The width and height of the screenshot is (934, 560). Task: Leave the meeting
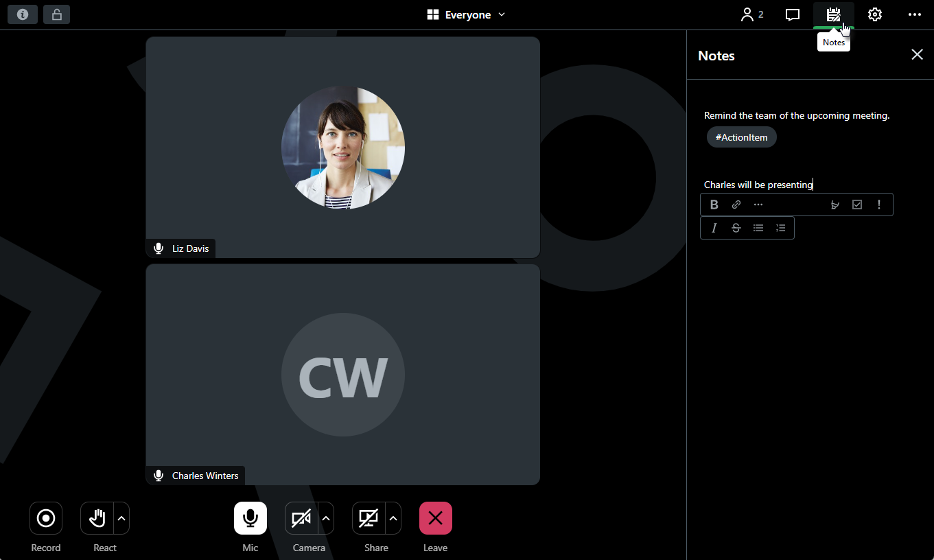pos(435,518)
